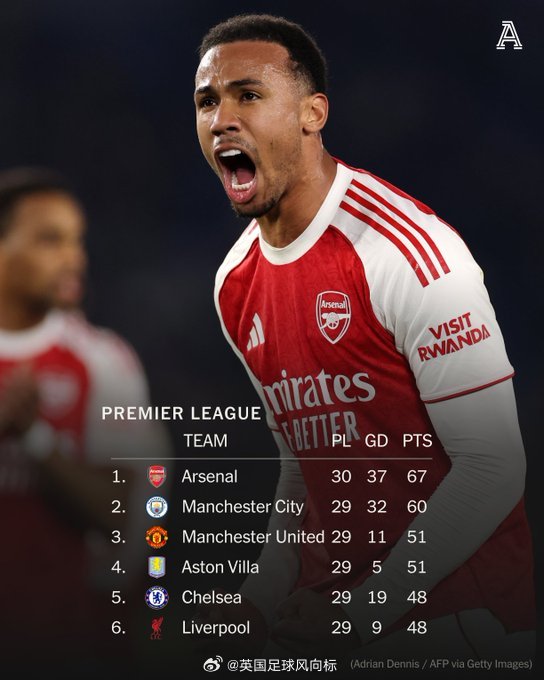This screenshot has height=680, width=544.
Task: Click the Liverpool club crest
Action: coord(157,628)
